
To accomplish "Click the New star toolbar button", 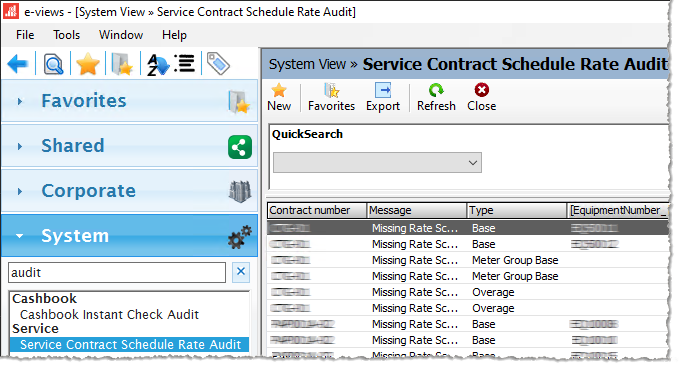I will click(279, 97).
